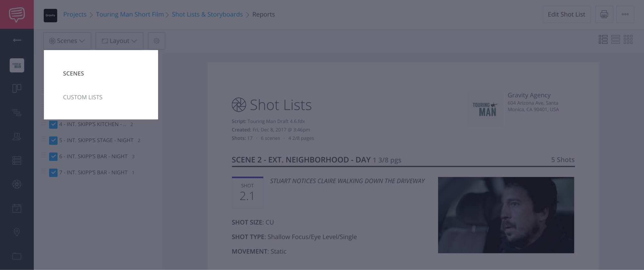This screenshot has width=644, height=270.
Task: Open the Scenes dropdown
Action: (x=67, y=41)
